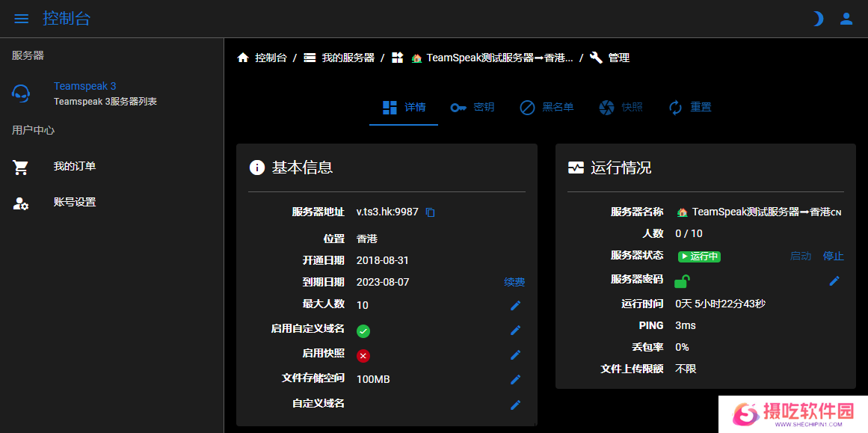The width and height of the screenshot is (868, 433).
Task: Click the 位置 value 香港
Action: tap(367, 239)
